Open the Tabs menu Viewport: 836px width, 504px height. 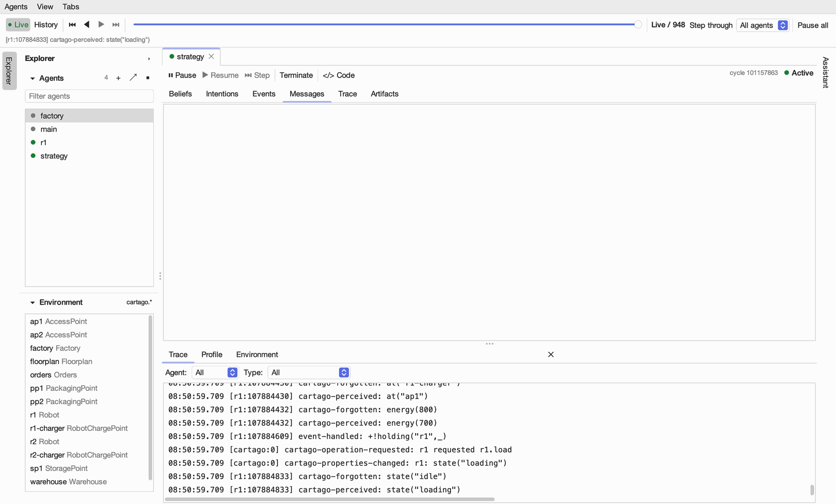pos(71,7)
